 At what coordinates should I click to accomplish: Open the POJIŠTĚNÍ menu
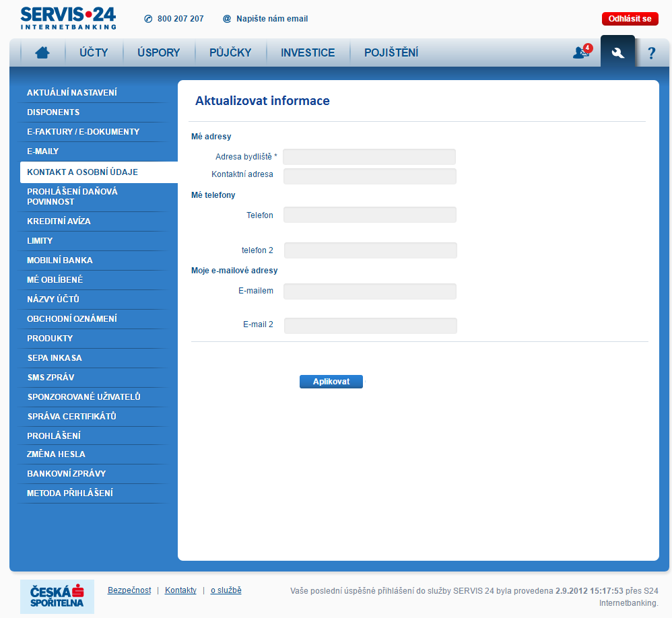pos(391,53)
